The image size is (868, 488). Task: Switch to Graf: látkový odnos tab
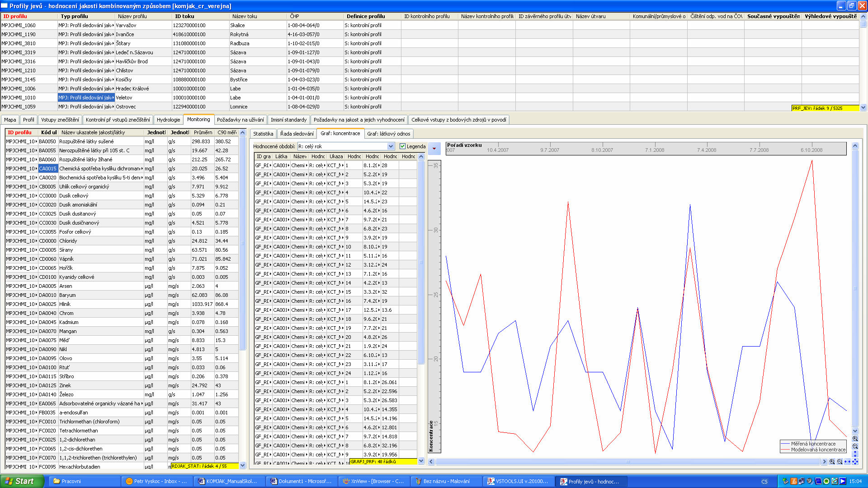pyautogui.click(x=388, y=134)
